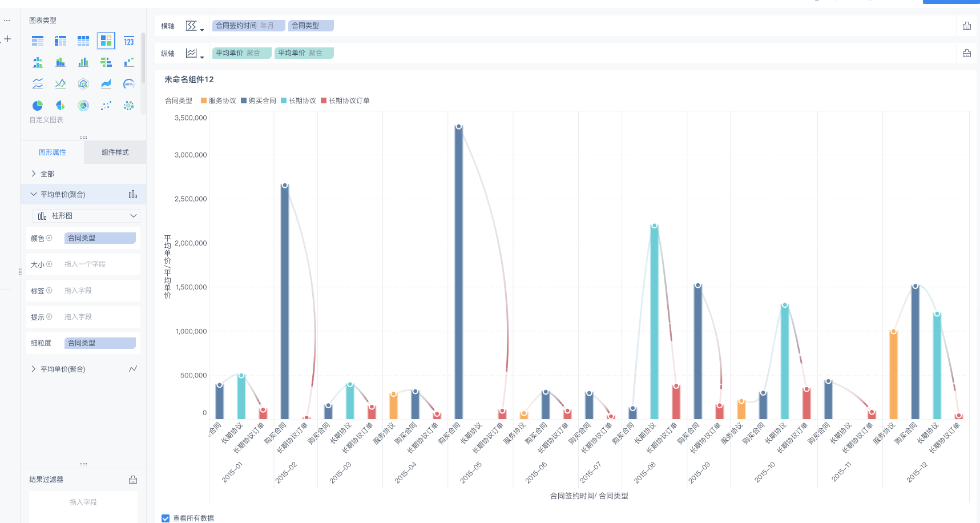The image size is (980, 523).
Task: Click the 长期协议订单 red legend swatch
Action: (x=324, y=100)
